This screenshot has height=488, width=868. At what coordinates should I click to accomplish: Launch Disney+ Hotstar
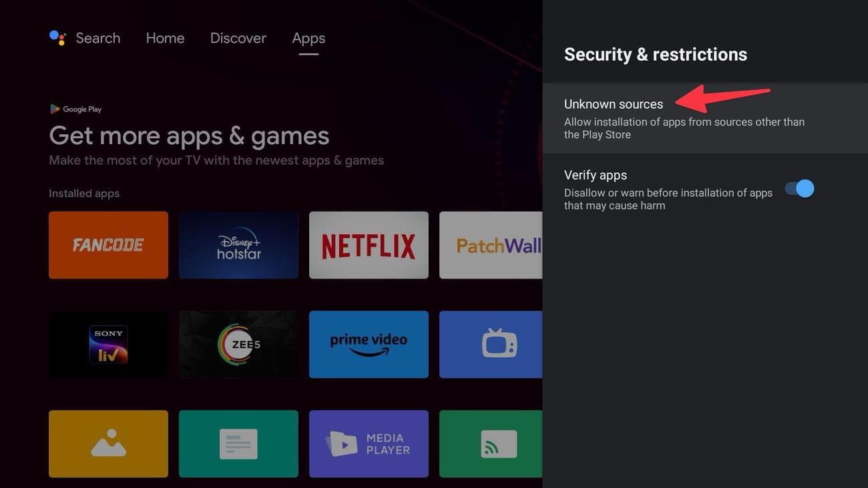click(238, 244)
